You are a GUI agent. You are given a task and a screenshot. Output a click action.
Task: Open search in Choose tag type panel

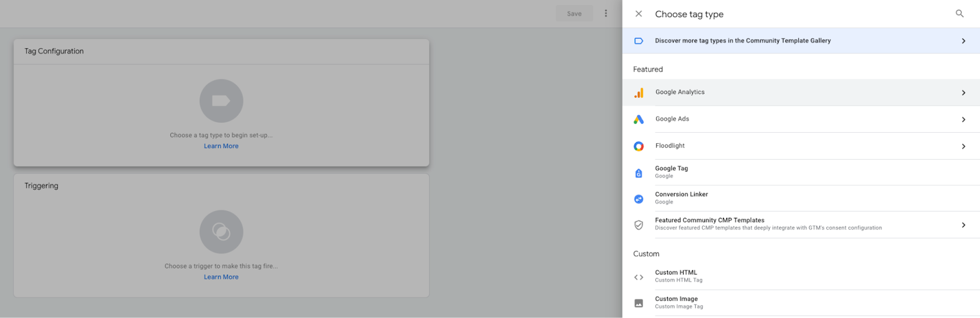[x=960, y=13]
